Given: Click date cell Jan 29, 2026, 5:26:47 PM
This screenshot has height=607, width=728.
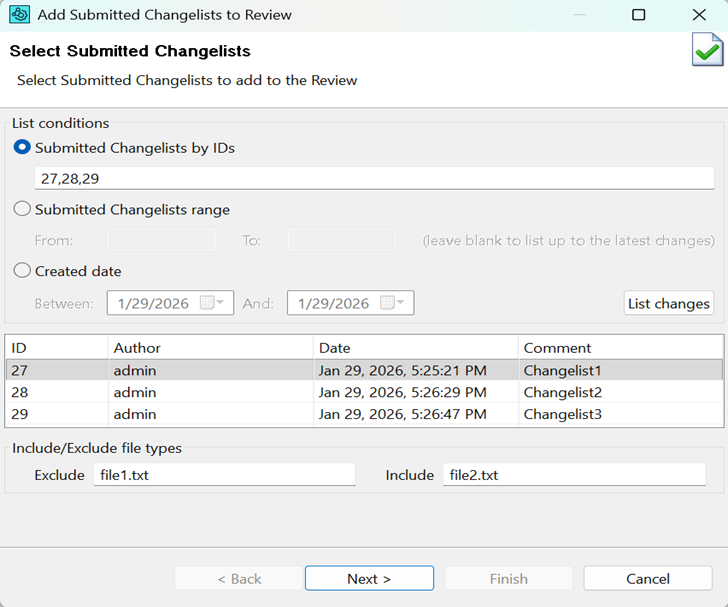Looking at the screenshot, I should click(403, 414).
